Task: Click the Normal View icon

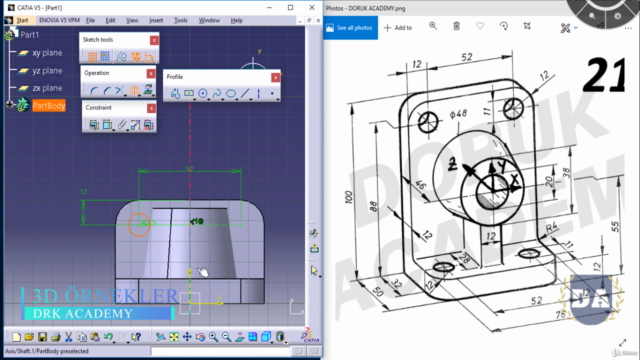Action: click(240, 337)
